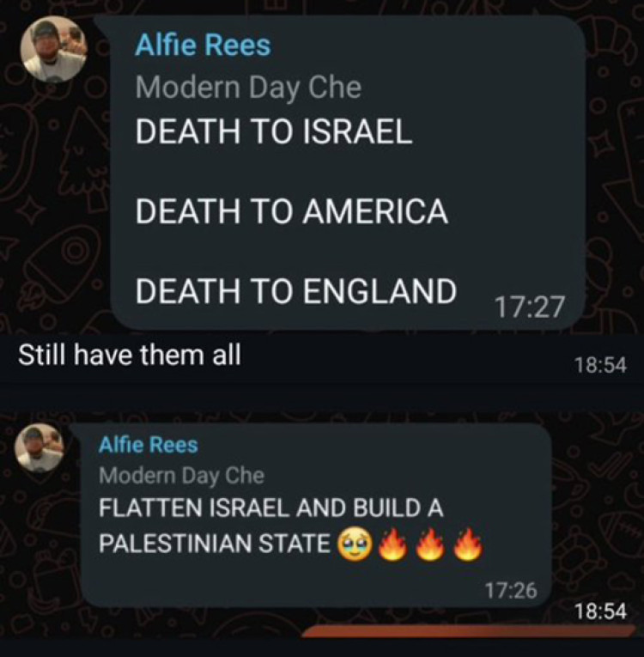Image resolution: width=644 pixels, height=657 pixels.
Task: Click the 'PALESTINIAN STATE' text before the emojis
Action: click(215, 544)
